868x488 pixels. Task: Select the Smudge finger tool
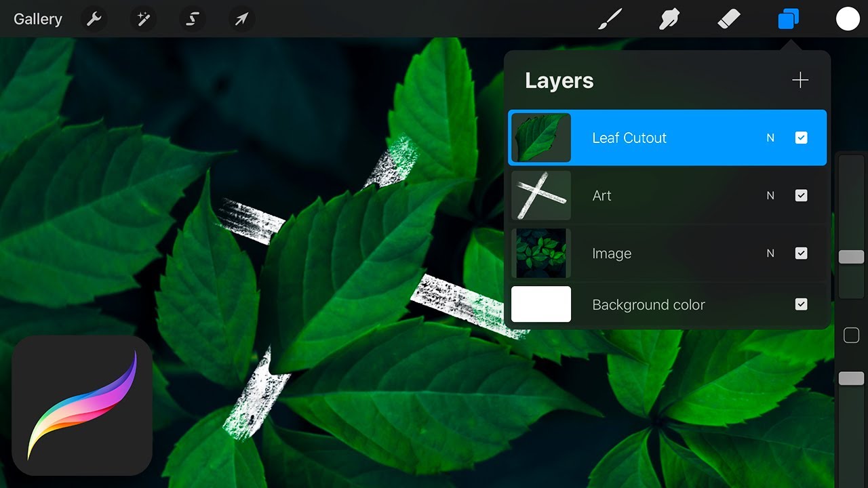(x=670, y=19)
